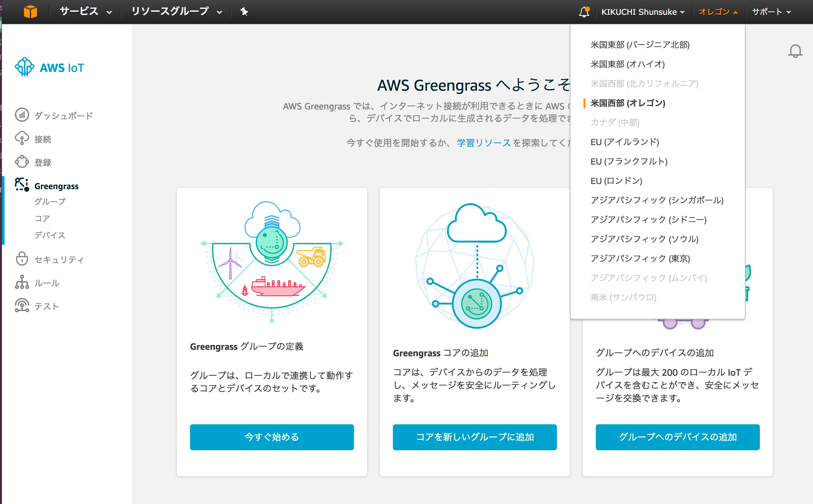Screen dimensions: 813x504
Task: Click the Greengrass コアの追加 heading
Action: [x=440, y=353]
